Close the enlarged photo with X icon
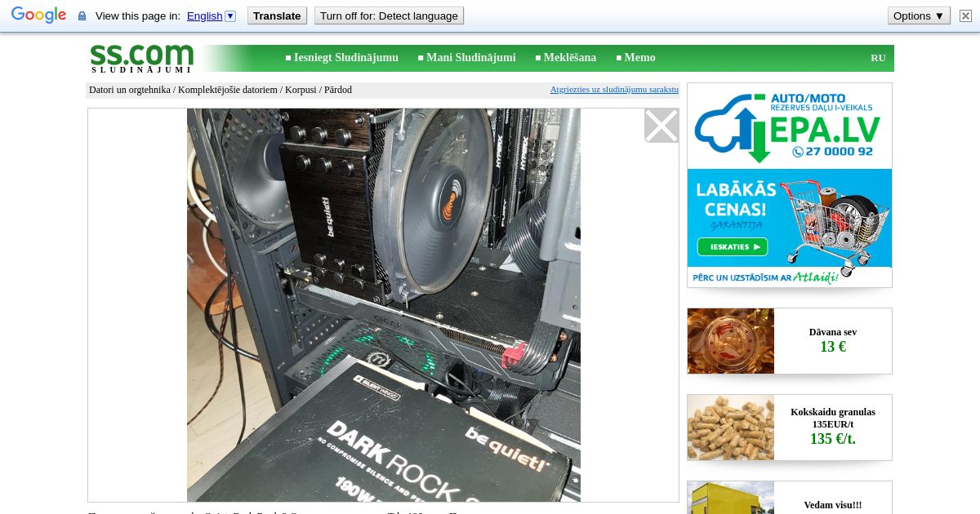The height and width of the screenshot is (514, 980). 661,126
